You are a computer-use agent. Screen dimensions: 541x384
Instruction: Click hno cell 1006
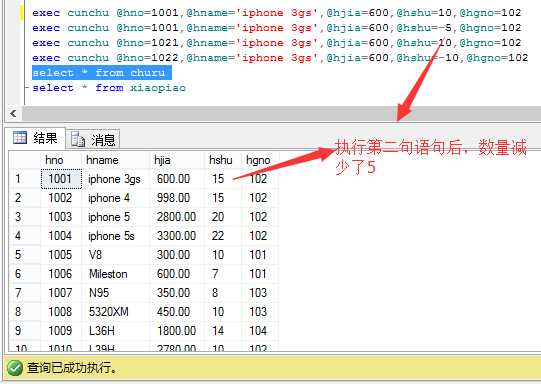click(x=60, y=274)
